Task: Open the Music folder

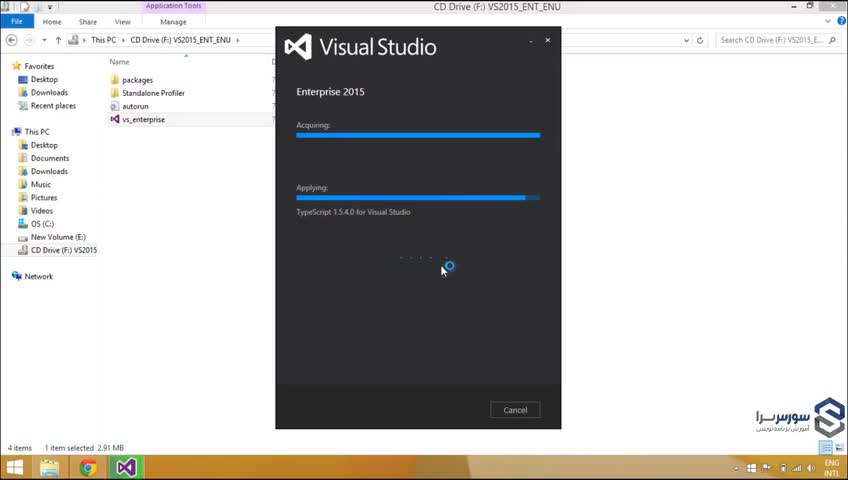Action: pyautogui.click(x=41, y=184)
